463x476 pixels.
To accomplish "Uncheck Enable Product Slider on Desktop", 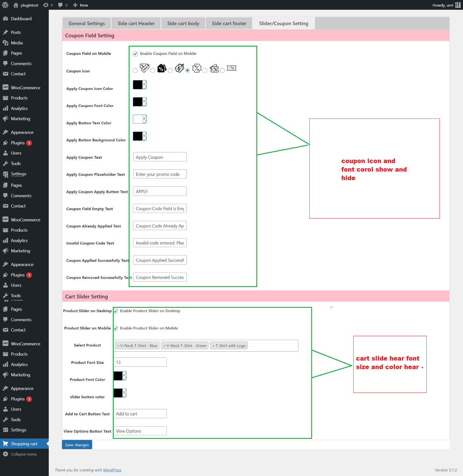I will point(116,311).
